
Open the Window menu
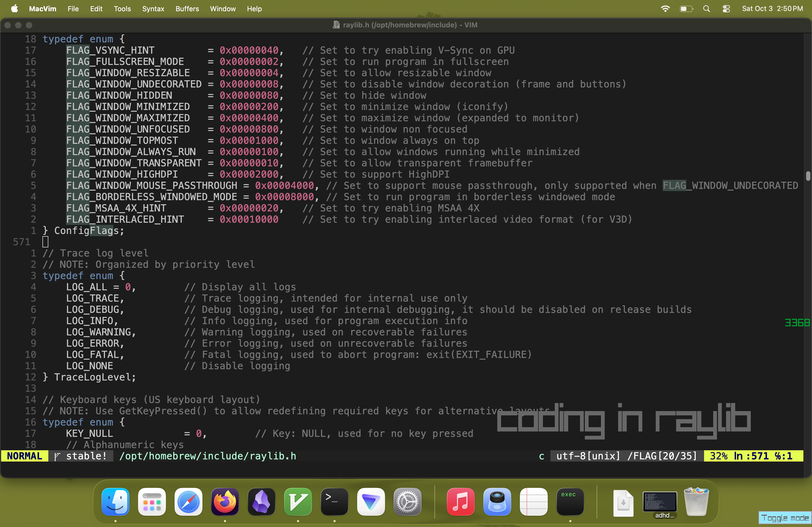click(223, 9)
